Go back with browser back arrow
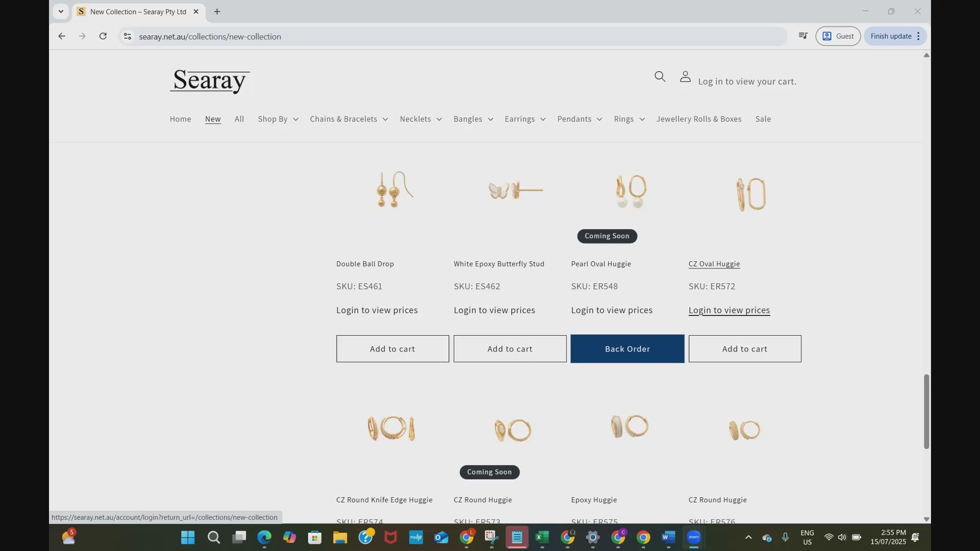This screenshot has width=980, height=551. click(x=62, y=36)
